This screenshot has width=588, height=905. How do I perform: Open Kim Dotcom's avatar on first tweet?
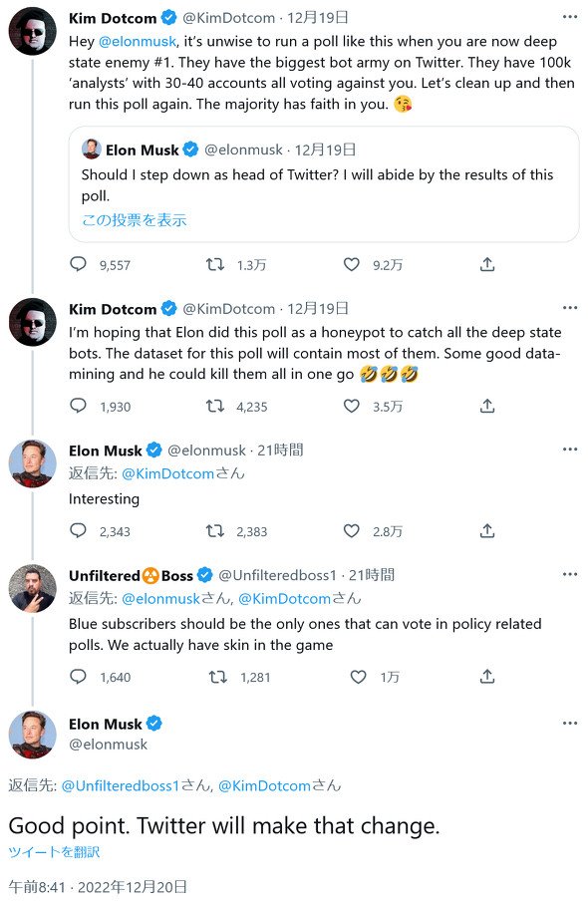point(33,32)
